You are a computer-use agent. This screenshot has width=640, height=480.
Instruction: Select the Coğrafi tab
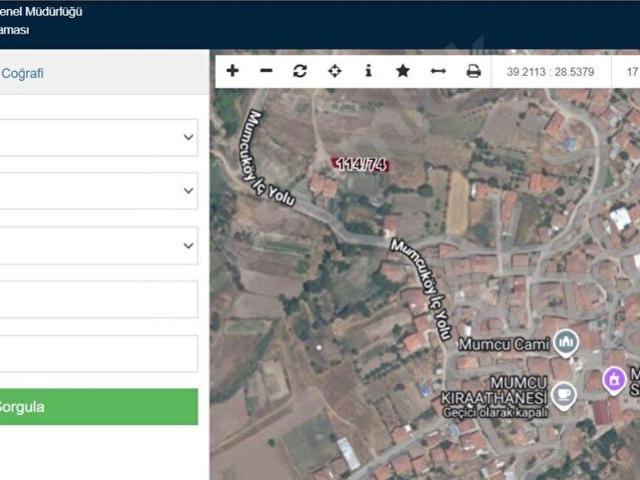[22, 73]
